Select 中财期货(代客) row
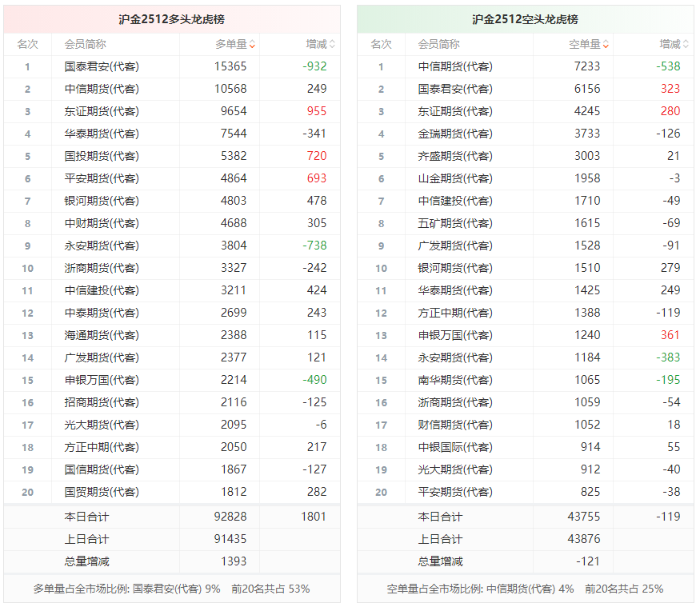Image resolution: width=700 pixels, height=607 pixels. point(172,223)
